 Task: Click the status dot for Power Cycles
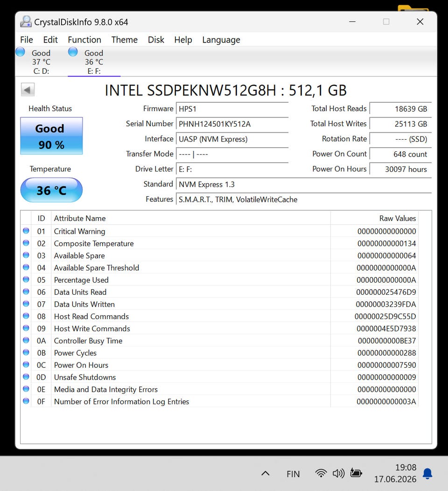click(26, 352)
